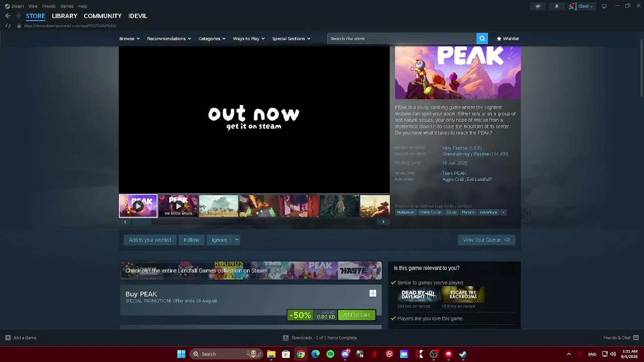The width and height of the screenshot is (644, 362).
Task: Switch to the LIBRARY tab
Action: 64,16
